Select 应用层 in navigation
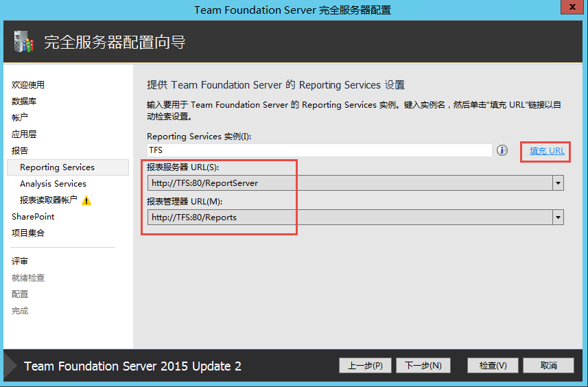Screen dimensions: 588x387 (24, 134)
